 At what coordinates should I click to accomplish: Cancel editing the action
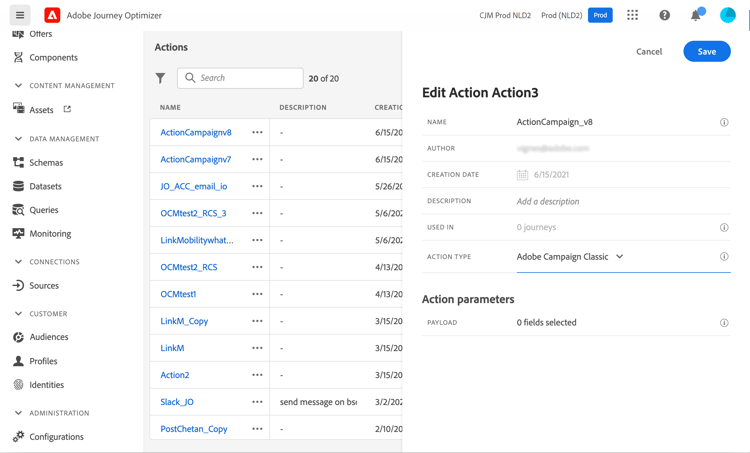point(649,51)
